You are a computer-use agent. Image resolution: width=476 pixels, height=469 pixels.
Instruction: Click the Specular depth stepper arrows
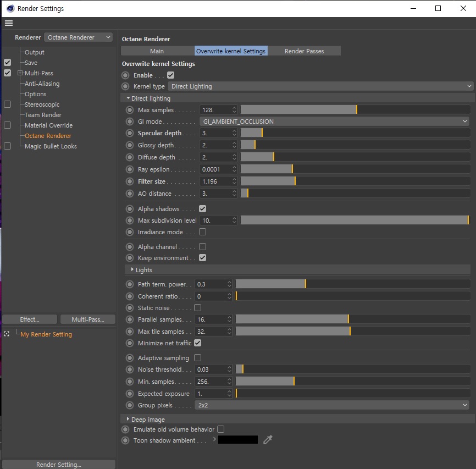coord(234,133)
